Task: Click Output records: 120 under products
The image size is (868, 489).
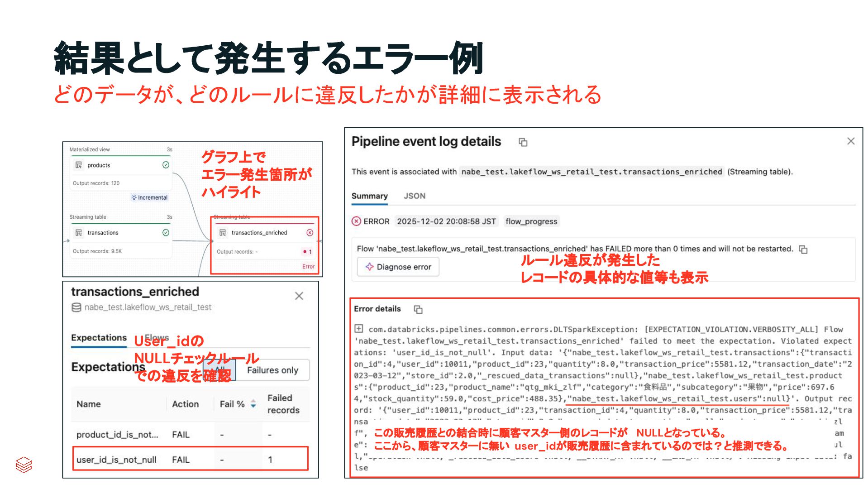Action: point(96,183)
